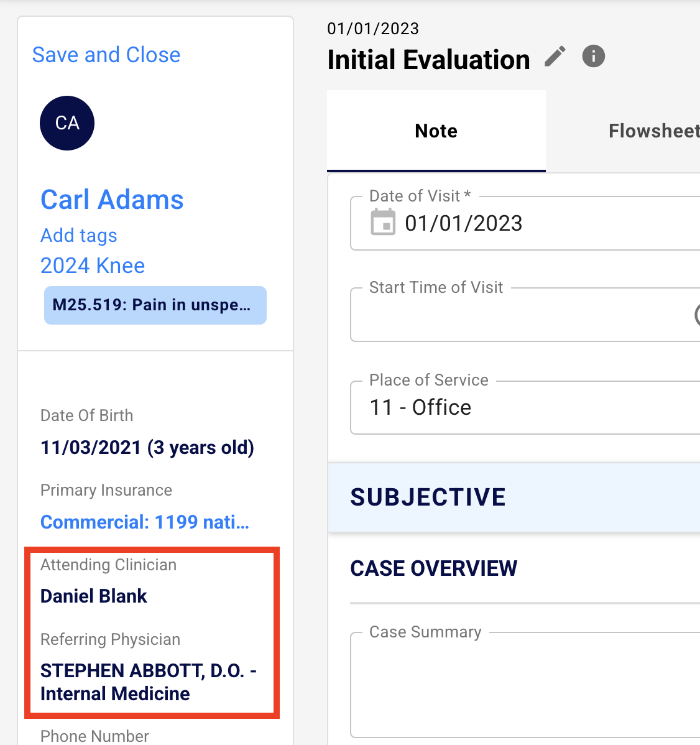This screenshot has width=700, height=745.
Task: Click the pencil edit icon beside Initial Evaluation
Action: (x=555, y=57)
